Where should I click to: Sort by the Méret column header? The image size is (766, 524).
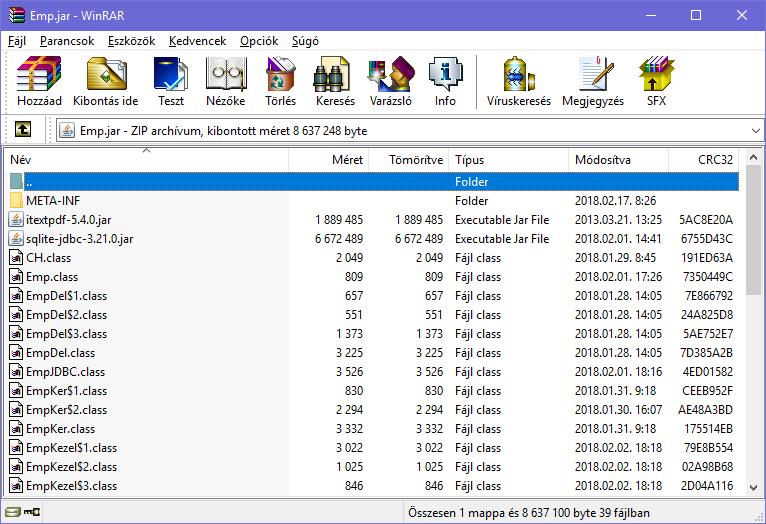click(328, 160)
